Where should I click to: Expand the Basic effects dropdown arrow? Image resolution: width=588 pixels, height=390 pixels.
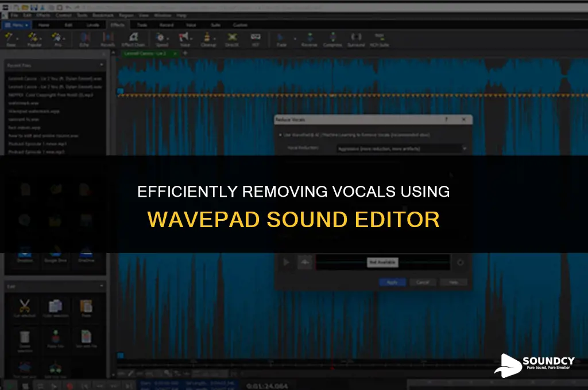17,38
